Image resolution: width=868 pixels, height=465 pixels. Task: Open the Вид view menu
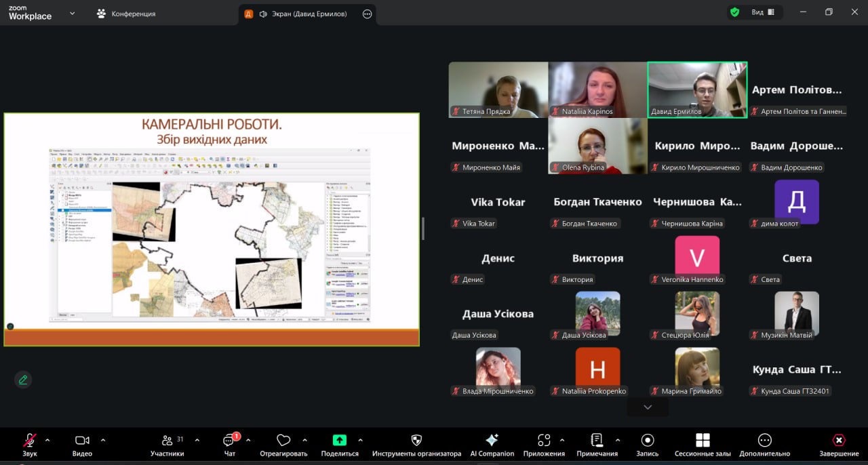pos(763,12)
